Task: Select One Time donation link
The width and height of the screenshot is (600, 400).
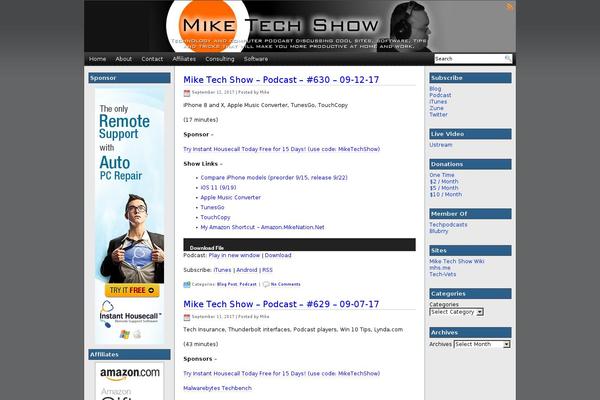Action: pos(442,175)
